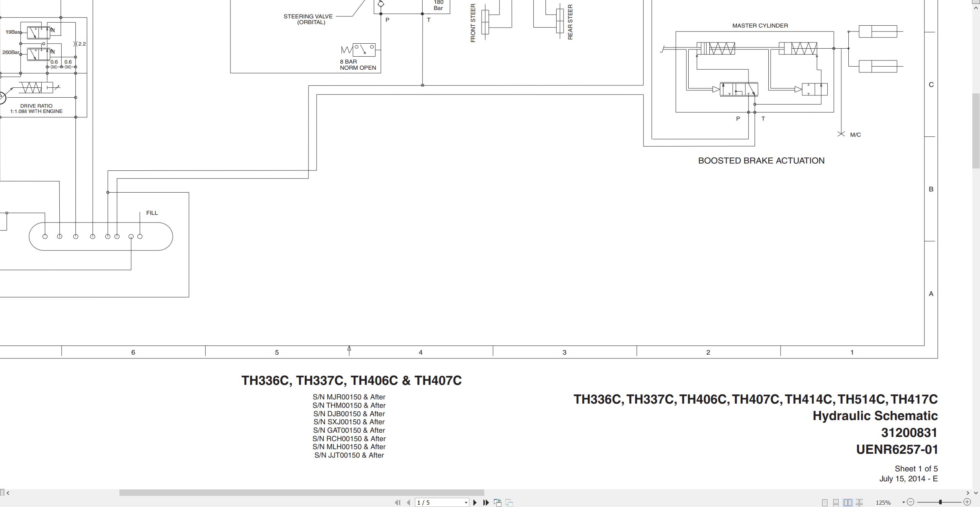Click the STEERING VALVE (ORBITAL) label

308,19
